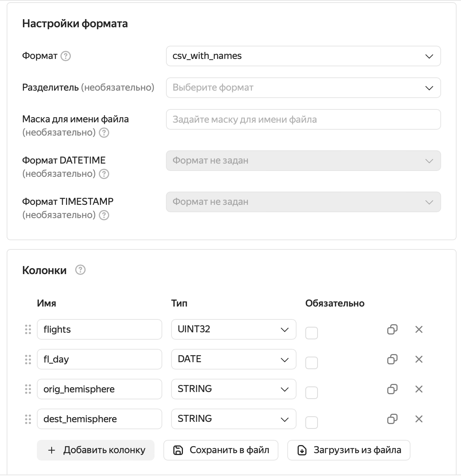Duplicate the flights column row

click(392, 329)
